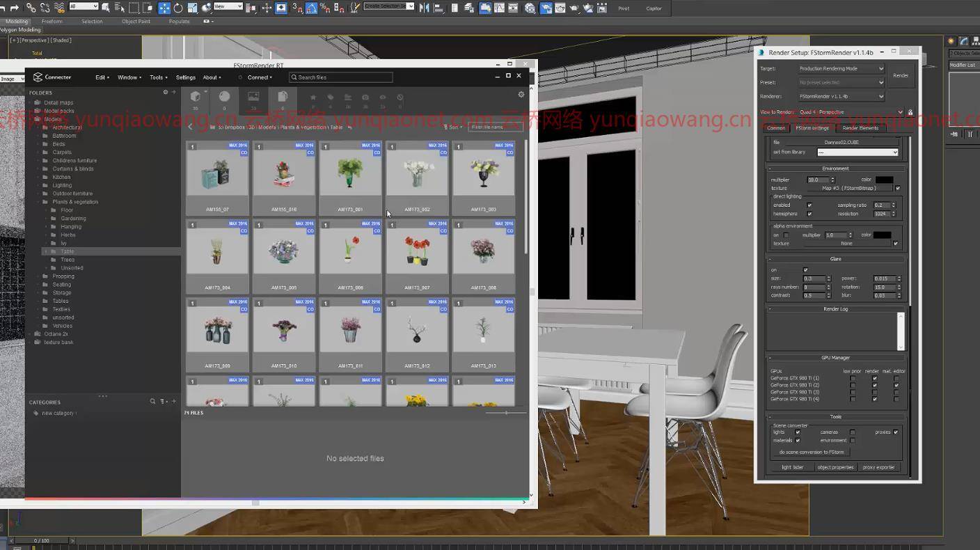
Task: Open the proxy exporter
Action: [x=879, y=467]
